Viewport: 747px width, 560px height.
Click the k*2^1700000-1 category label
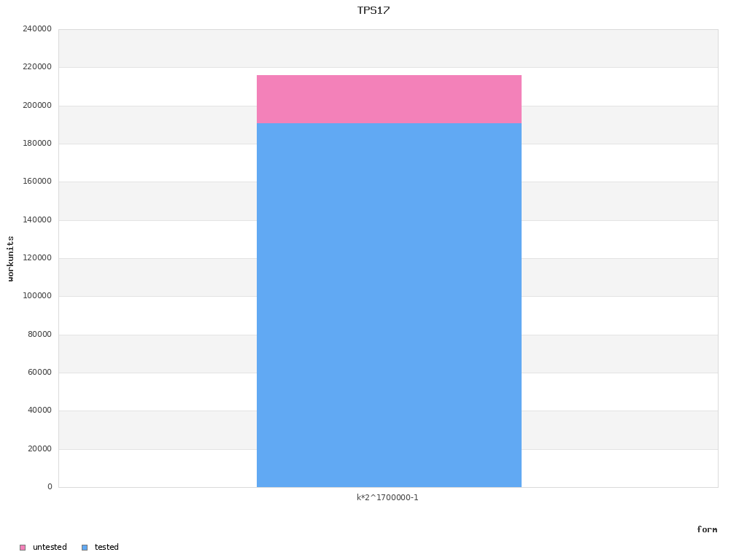(387, 498)
